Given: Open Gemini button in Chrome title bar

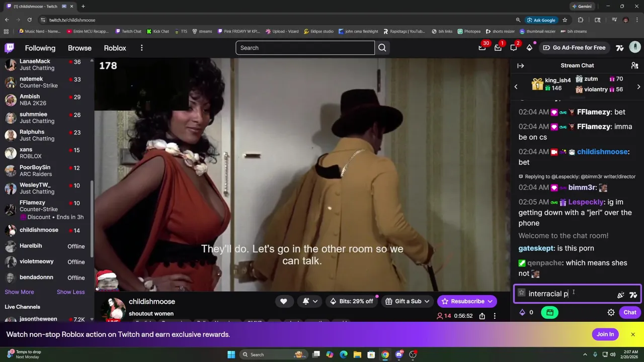Looking at the screenshot, I should pyautogui.click(x=581, y=6).
